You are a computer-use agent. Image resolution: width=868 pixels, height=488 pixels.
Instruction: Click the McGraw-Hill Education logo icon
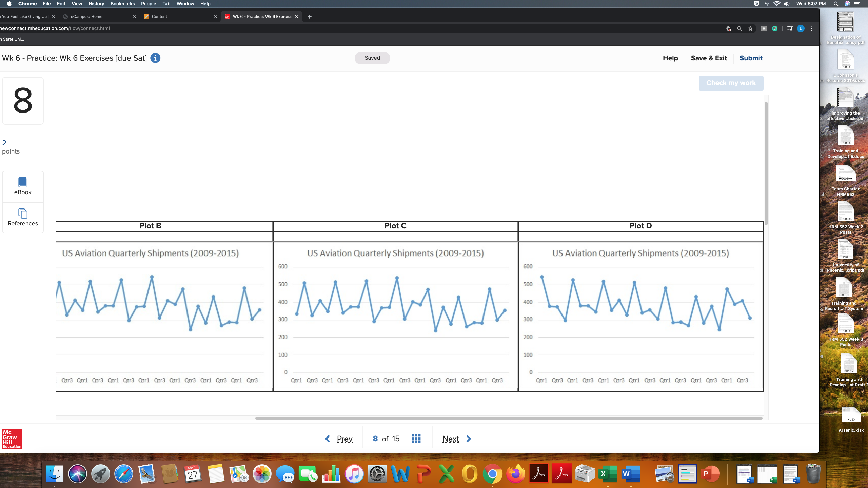(12, 439)
